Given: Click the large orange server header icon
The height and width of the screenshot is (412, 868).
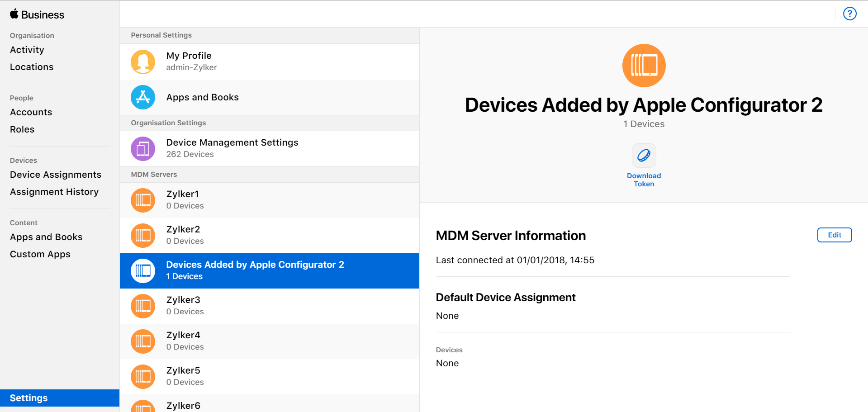Looking at the screenshot, I should [644, 66].
